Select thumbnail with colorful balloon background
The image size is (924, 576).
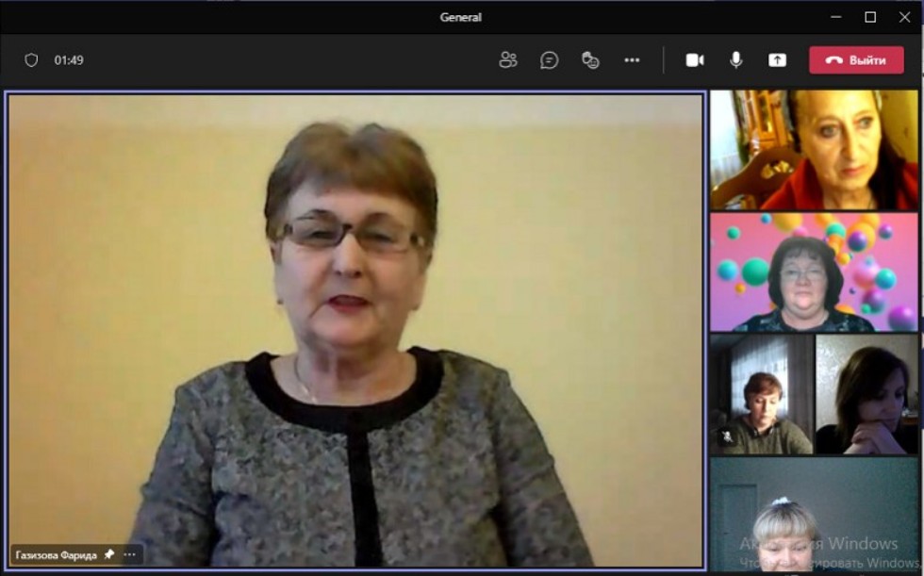(814, 272)
